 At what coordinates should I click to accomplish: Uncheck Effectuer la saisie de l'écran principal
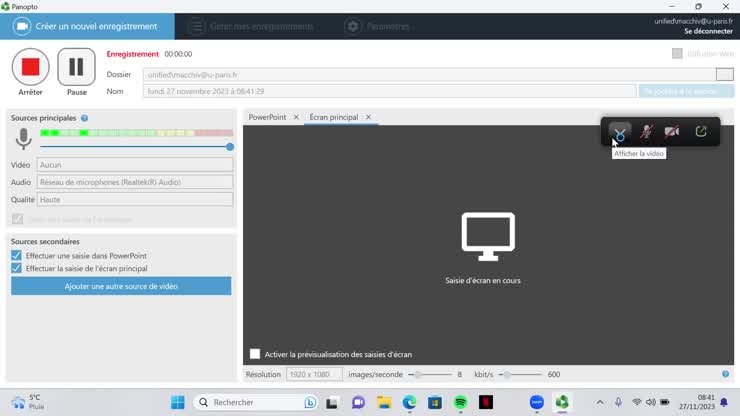pyautogui.click(x=17, y=268)
